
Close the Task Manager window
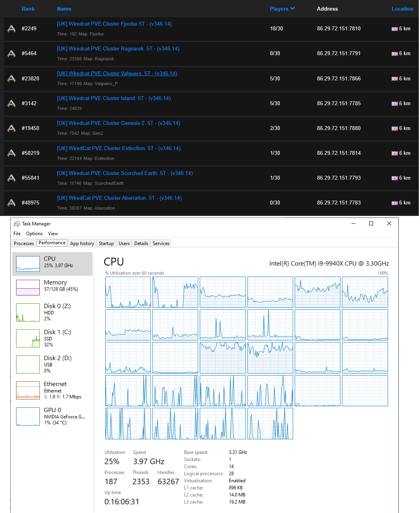(389, 223)
